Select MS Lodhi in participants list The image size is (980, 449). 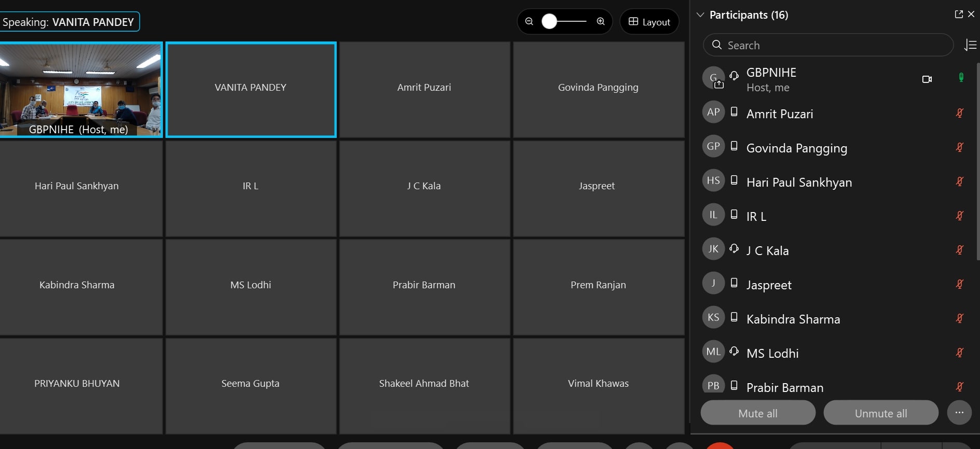tap(772, 354)
